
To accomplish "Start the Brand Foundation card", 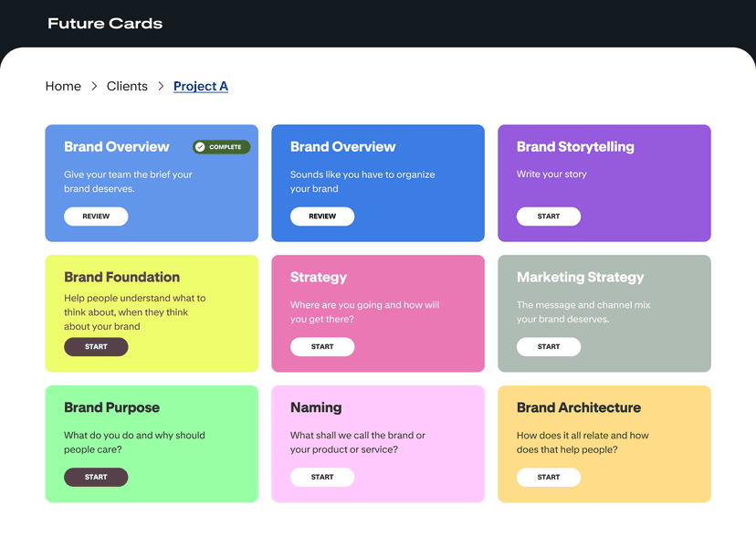I will pyautogui.click(x=96, y=347).
